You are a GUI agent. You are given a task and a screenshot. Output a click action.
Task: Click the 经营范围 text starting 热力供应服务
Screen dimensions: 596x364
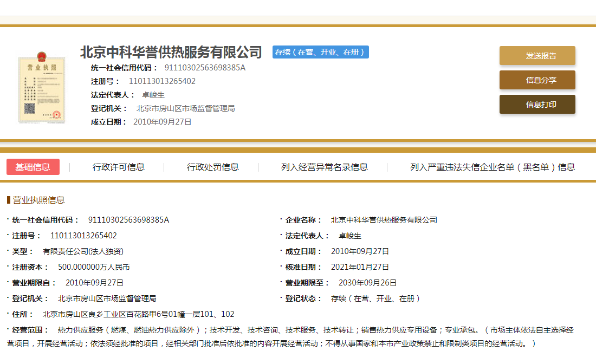pos(290,336)
